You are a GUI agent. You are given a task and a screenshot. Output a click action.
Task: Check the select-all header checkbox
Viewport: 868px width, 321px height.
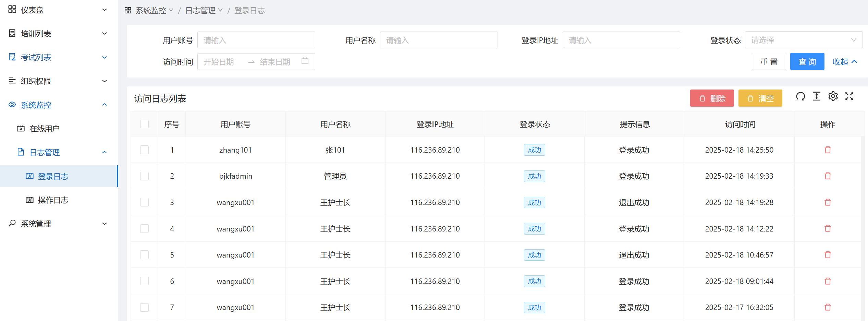point(144,124)
